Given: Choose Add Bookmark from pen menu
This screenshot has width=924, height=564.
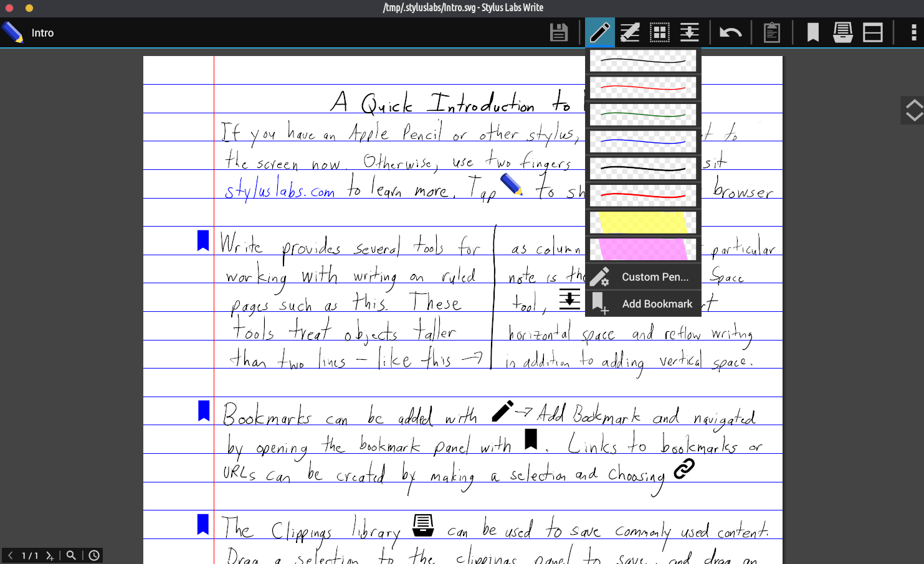Looking at the screenshot, I should click(x=643, y=304).
